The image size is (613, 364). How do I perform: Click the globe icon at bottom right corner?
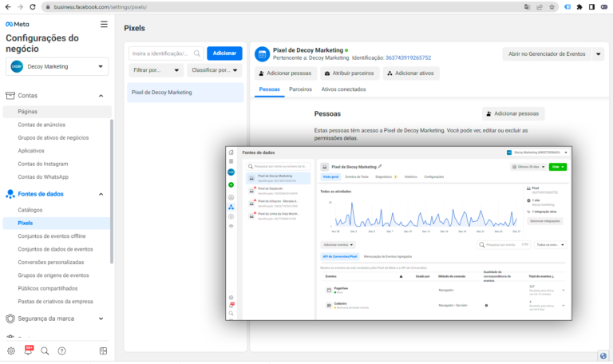(x=603, y=356)
